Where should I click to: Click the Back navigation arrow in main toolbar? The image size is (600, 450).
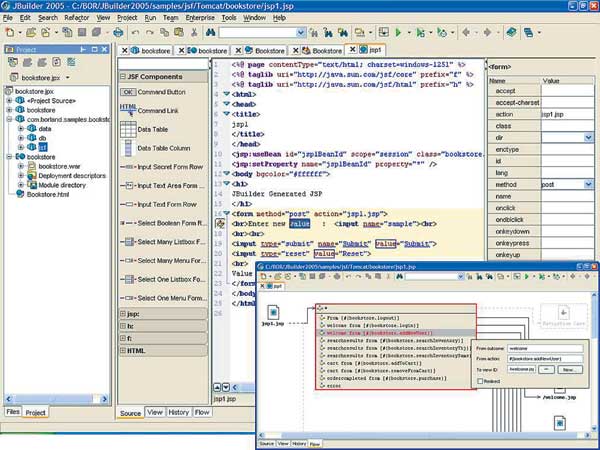click(466, 33)
